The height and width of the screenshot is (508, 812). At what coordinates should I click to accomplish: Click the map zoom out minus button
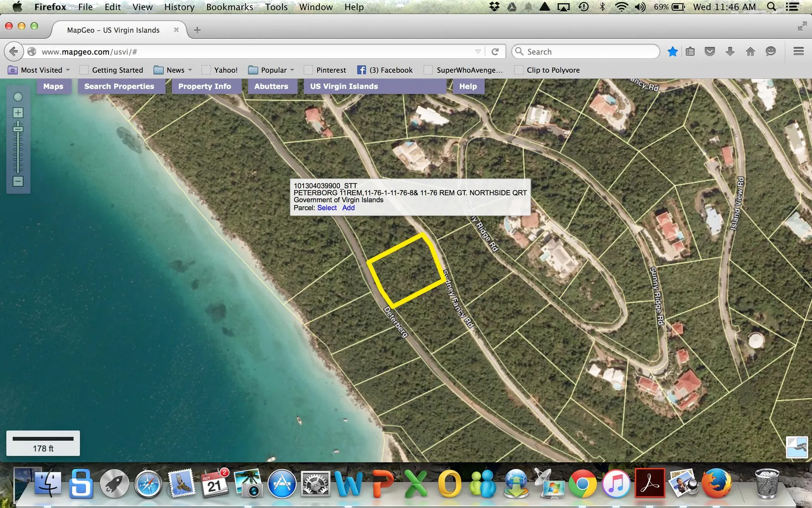(x=18, y=182)
